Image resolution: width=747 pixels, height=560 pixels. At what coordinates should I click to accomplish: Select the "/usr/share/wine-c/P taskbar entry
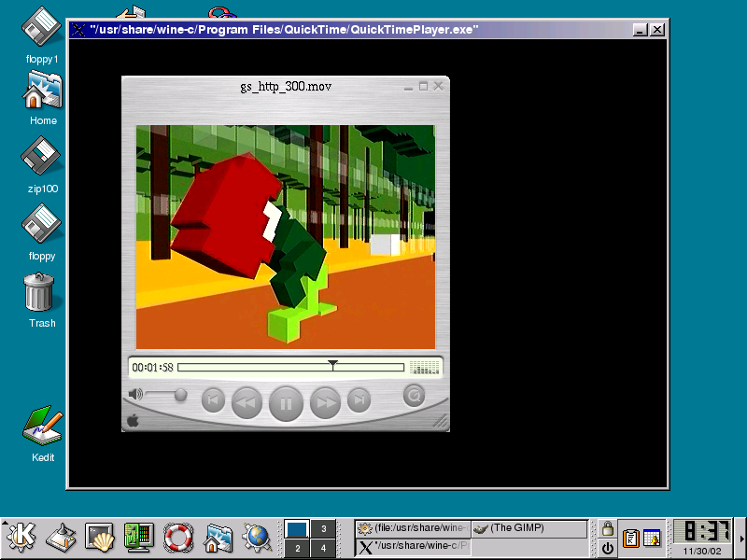tap(413, 546)
